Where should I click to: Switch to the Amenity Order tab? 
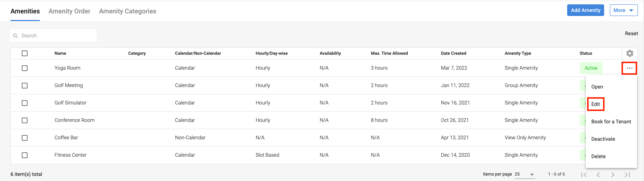[x=69, y=11]
